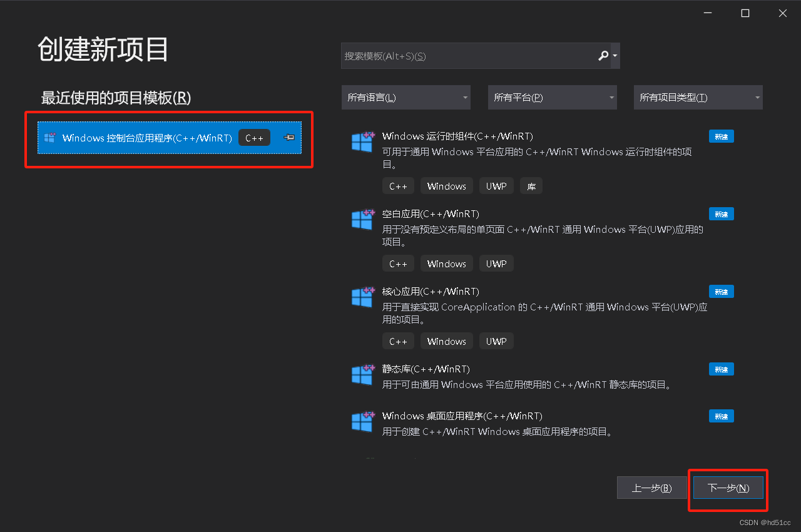Click inside the 搜索模板(Alt+S) search field

tap(463, 56)
